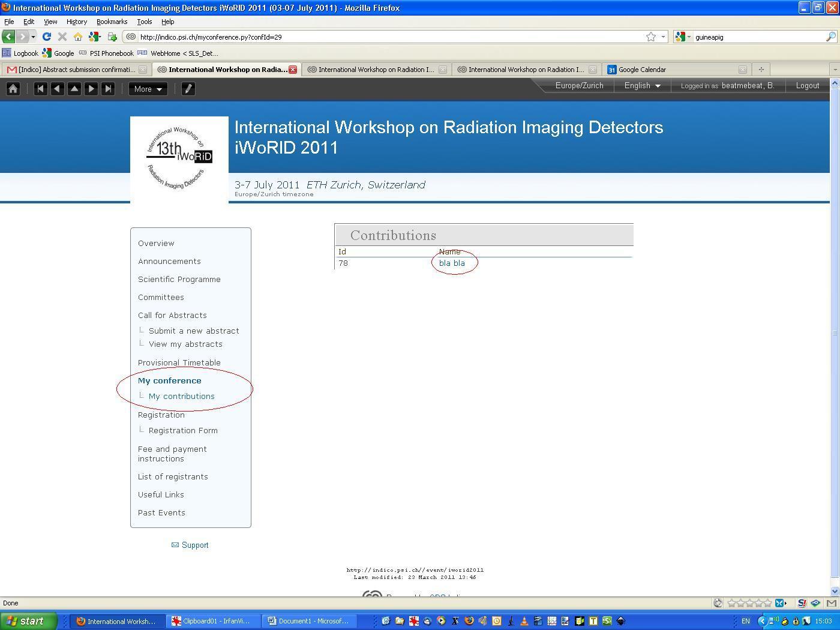Click the Indico home icon
The image size is (840, 630).
(13, 89)
